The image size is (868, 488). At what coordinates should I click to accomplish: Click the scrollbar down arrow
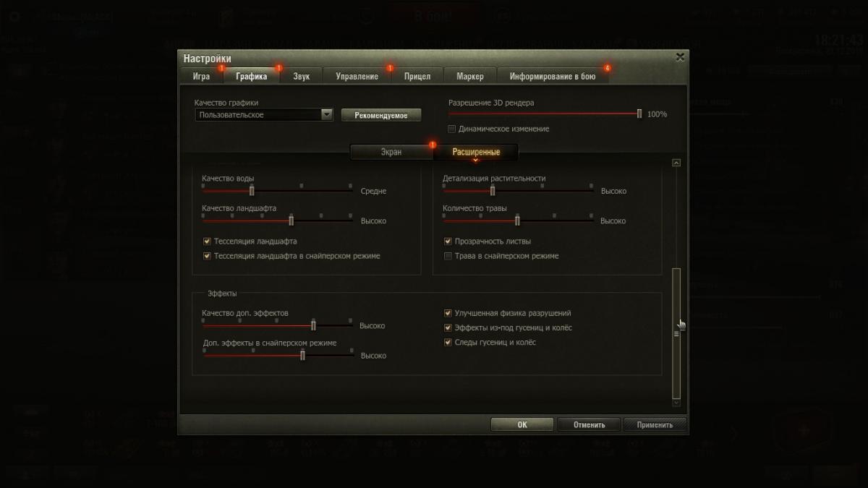[x=676, y=403]
